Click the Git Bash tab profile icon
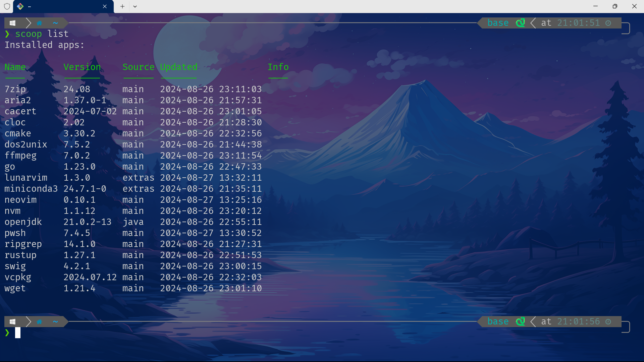644x362 pixels. pos(20,6)
